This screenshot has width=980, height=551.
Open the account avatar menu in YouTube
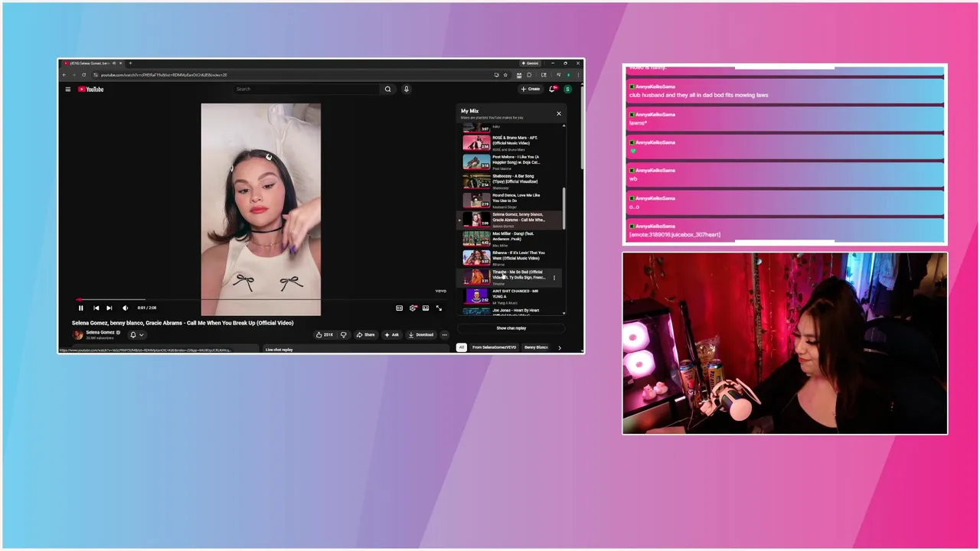coord(567,90)
